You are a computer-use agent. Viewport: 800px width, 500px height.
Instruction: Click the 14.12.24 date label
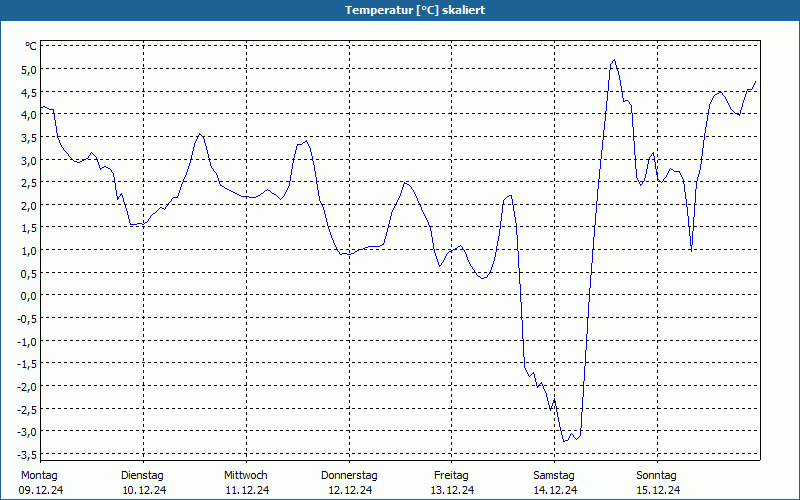555,490
